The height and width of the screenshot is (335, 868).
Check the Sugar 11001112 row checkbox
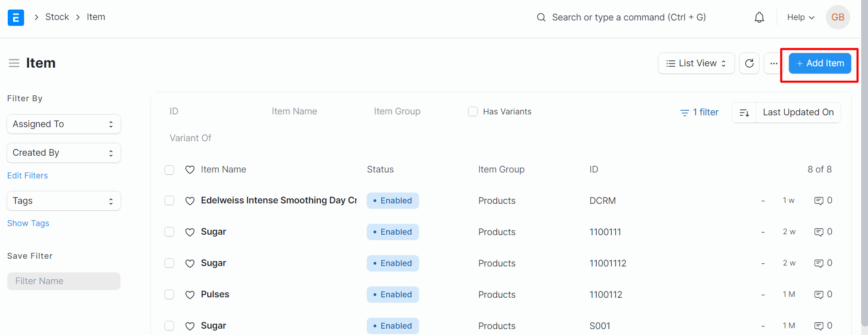[170, 263]
